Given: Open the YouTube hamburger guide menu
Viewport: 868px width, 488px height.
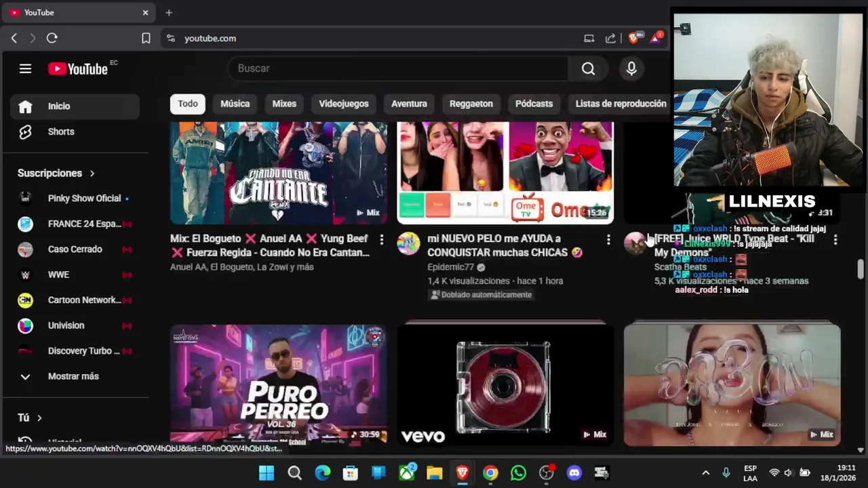Looking at the screenshot, I should (x=25, y=68).
